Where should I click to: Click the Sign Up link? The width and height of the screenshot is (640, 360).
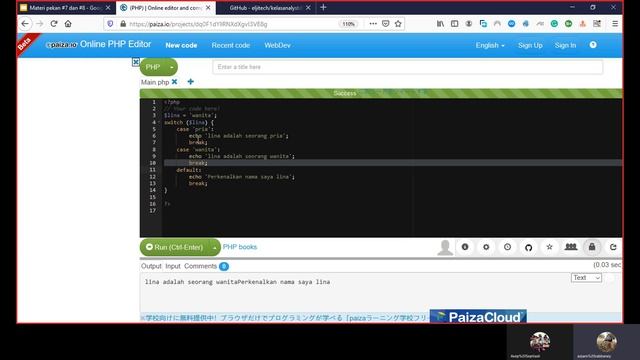click(x=530, y=45)
